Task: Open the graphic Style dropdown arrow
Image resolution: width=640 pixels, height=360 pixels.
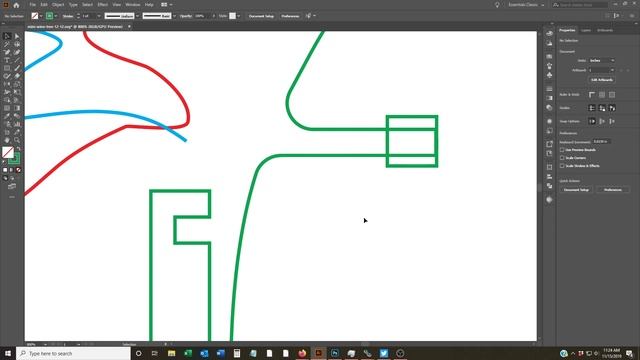Action: (239, 16)
